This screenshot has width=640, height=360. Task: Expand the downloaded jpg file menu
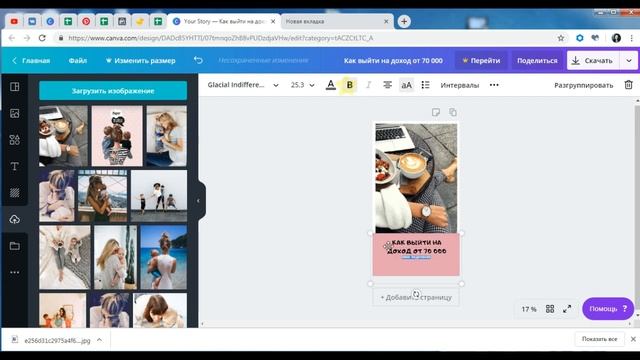[x=99, y=340]
